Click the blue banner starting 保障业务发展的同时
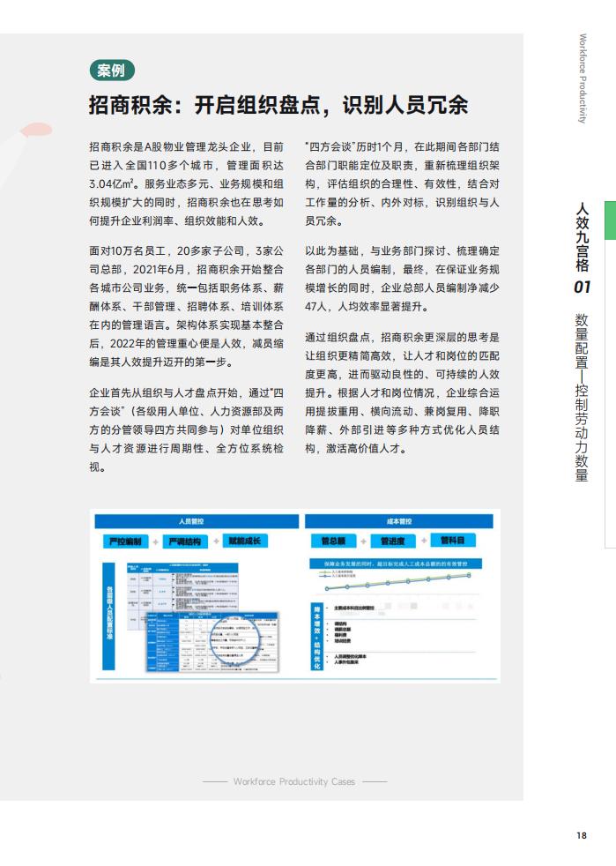This screenshot has width=616, height=866. (396, 564)
